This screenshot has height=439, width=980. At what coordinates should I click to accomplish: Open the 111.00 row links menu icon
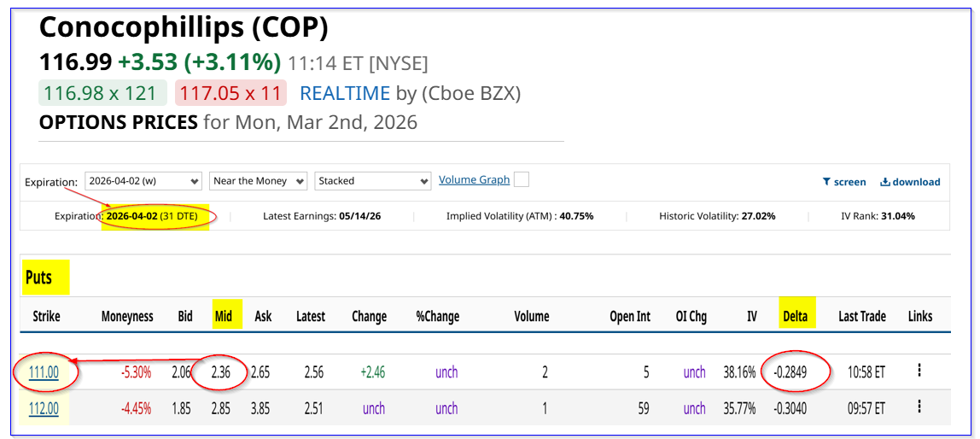(919, 371)
